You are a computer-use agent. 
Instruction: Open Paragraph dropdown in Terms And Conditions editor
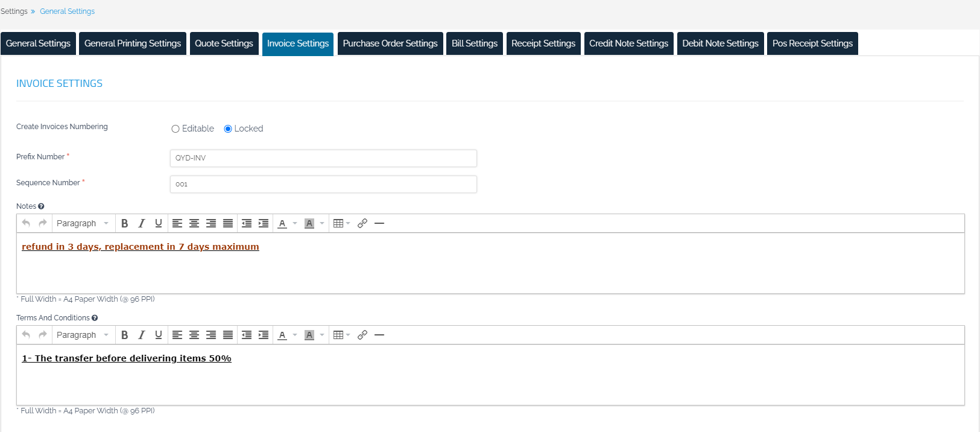(x=82, y=335)
